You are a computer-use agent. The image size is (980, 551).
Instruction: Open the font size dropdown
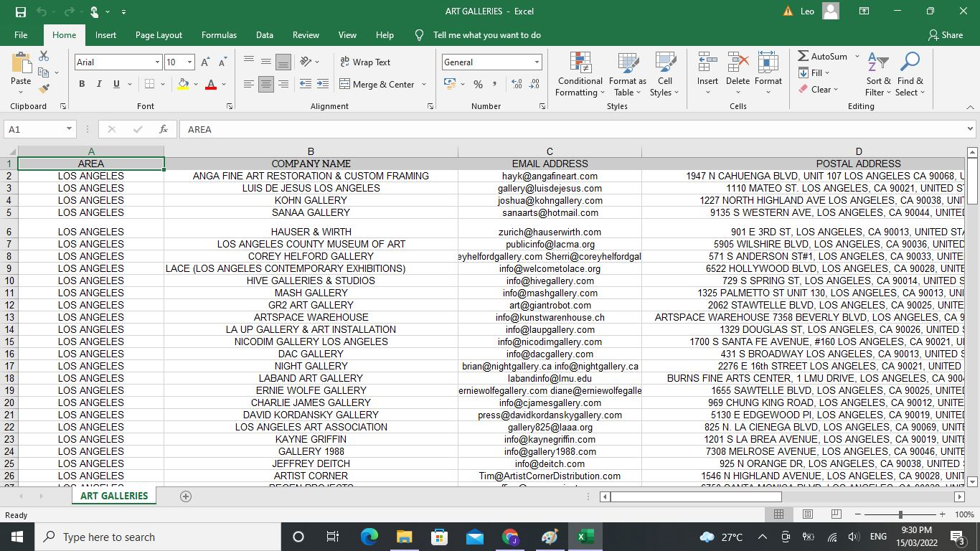pos(189,62)
